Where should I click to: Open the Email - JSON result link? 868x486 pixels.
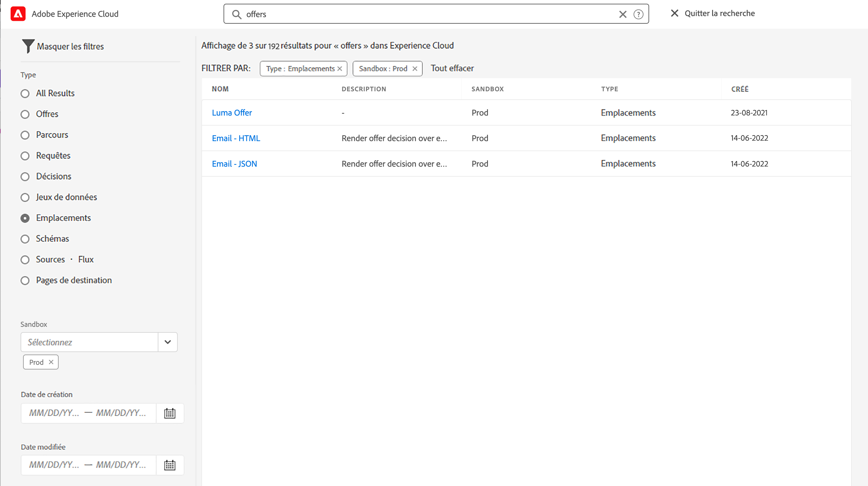[x=234, y=164]
